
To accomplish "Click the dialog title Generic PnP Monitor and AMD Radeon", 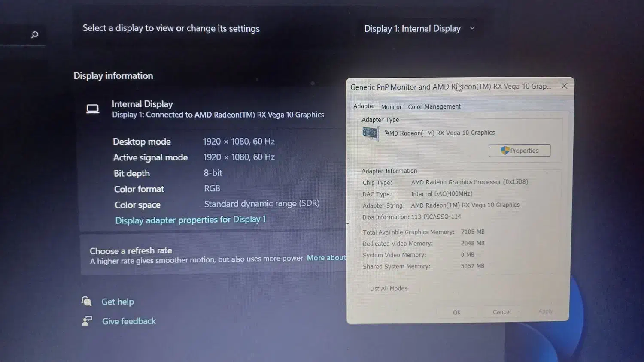I will 450,87.
